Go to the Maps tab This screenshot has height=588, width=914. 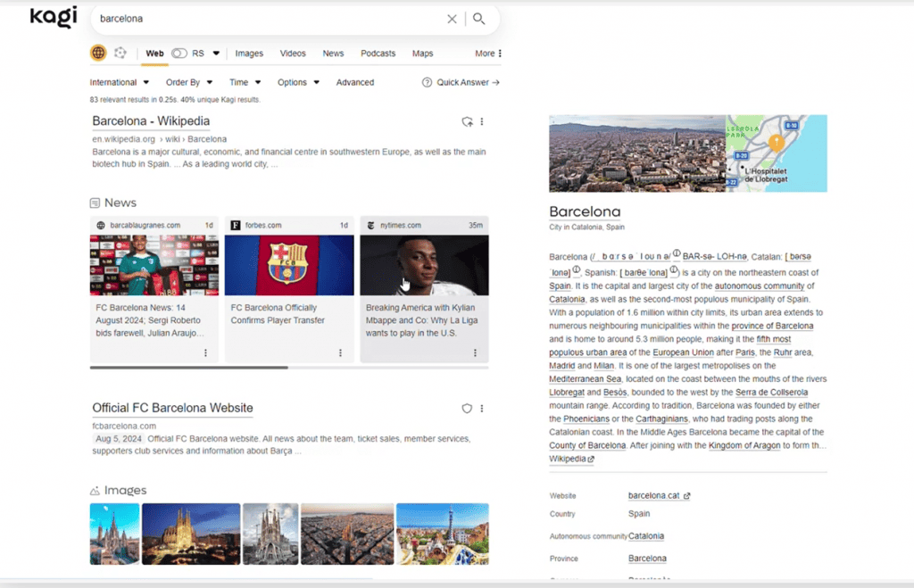[422, 53]
